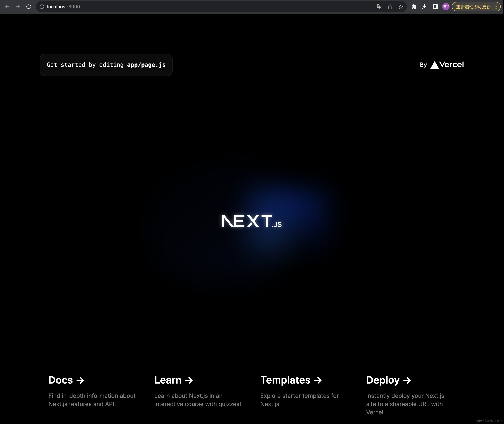
Task: Click the relaunch to update button
Action: [473, 7]
